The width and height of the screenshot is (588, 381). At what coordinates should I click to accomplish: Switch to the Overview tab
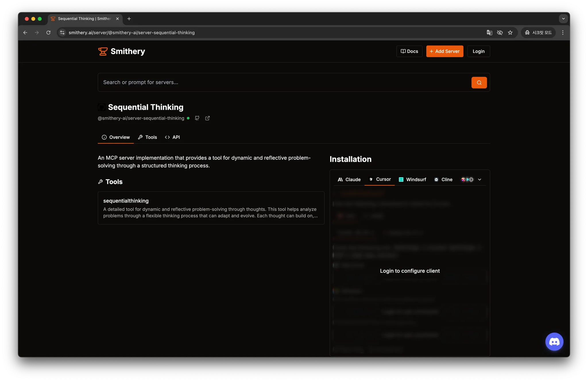pyautogui.click(x=116, y=137)
